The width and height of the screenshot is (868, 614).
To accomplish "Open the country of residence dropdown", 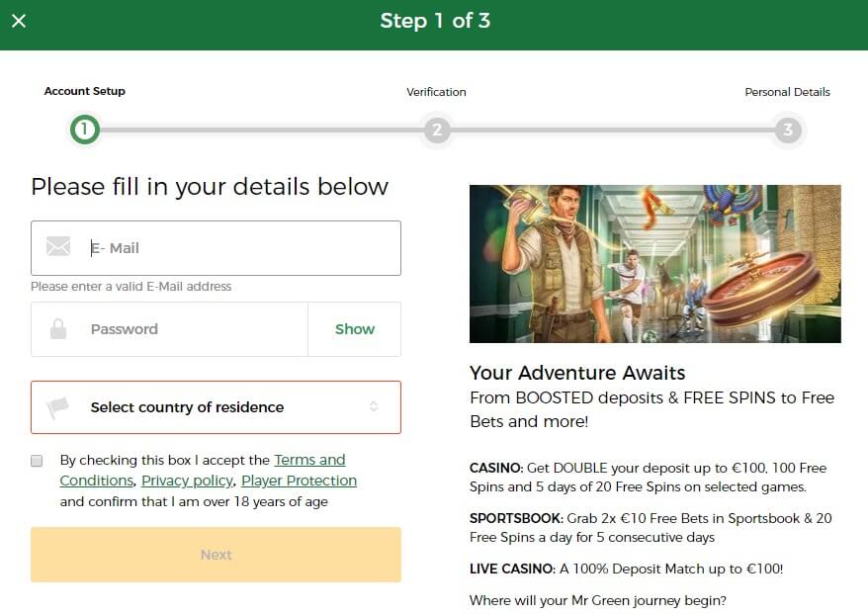I will pos(216,407).
